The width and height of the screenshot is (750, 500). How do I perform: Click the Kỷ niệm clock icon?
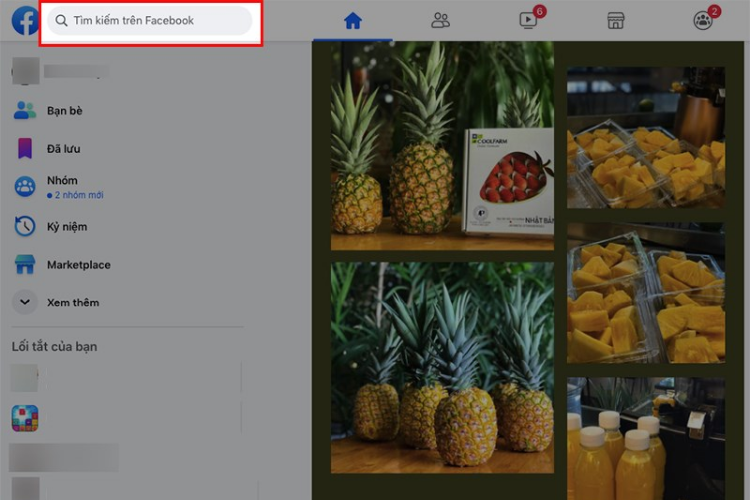pos(24,226)
